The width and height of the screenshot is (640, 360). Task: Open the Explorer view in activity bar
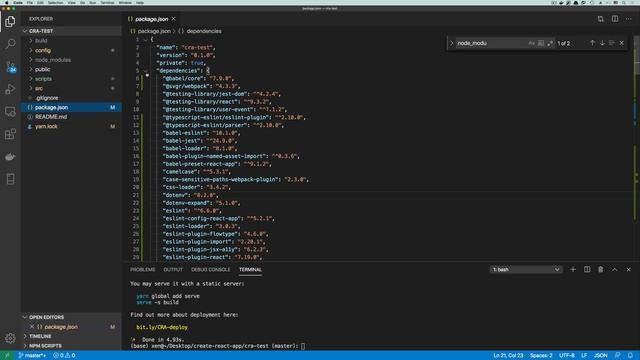coord(10,21)
